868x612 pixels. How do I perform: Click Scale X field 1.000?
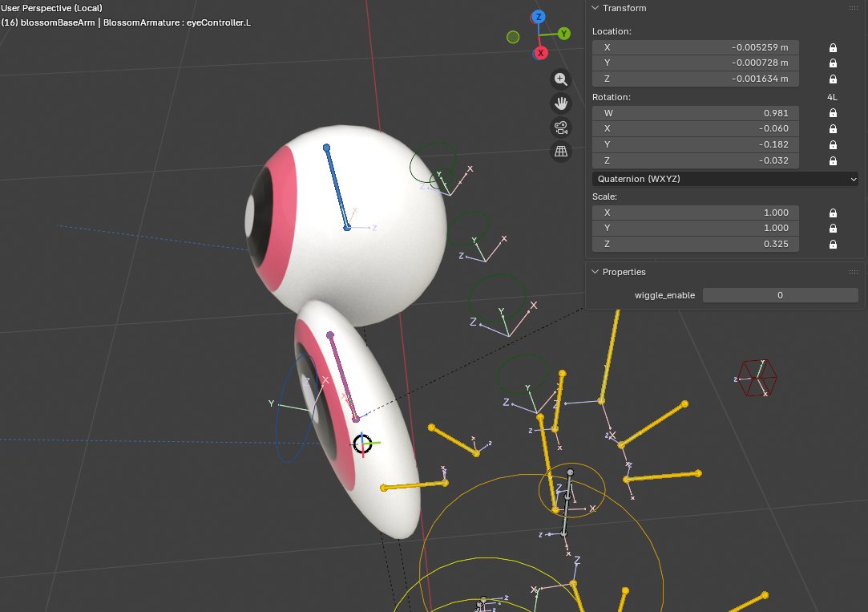pyautogui.click(x=696, y=213)
